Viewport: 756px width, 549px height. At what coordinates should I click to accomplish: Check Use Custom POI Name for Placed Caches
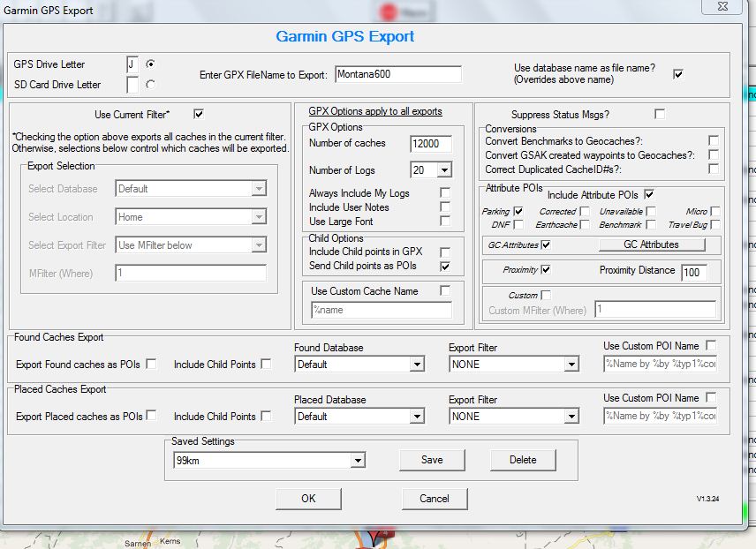click(x=711, y=397)
